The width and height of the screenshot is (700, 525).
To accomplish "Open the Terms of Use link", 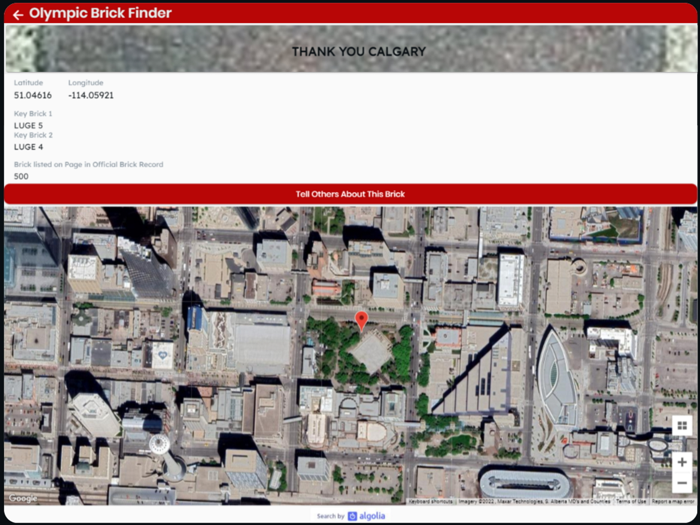I will coord(631,502).
